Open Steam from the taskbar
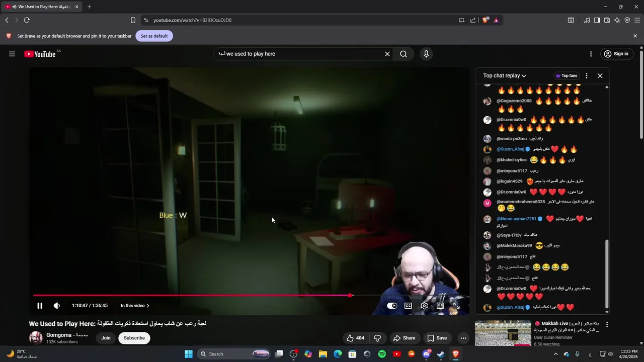 pyautogui.click(x=441, y=354)
